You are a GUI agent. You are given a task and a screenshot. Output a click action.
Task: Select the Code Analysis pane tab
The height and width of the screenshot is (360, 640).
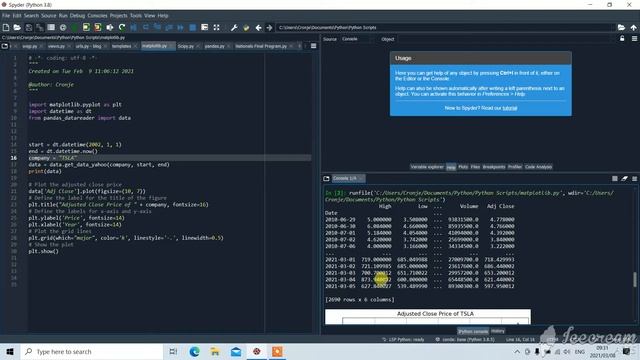pos(538,167)
